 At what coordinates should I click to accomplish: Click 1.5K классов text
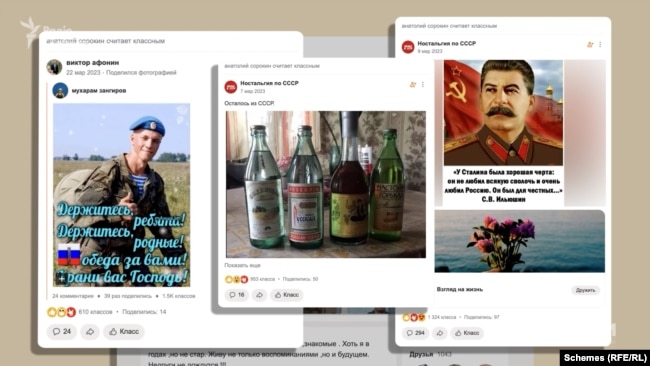tap(179, 296)
